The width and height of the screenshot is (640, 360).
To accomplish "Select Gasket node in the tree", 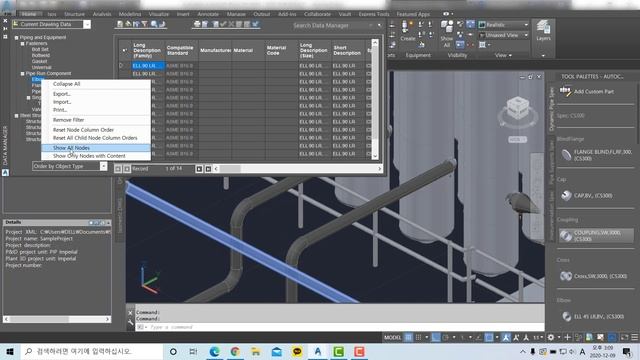I will coord(40,61).
